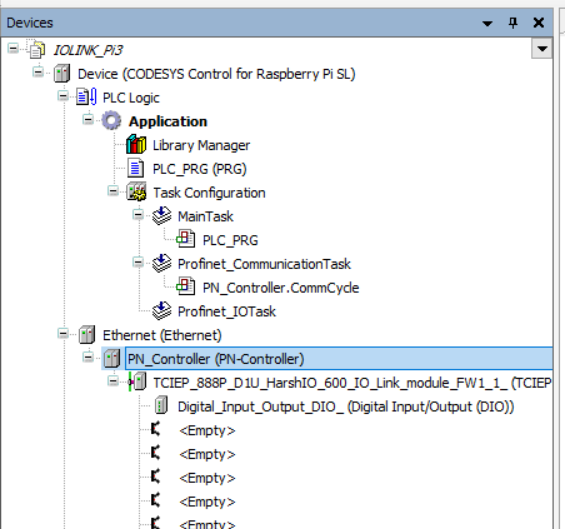Click the Task Configuration icon
Screen dimensions: 565x529
pyautogui.click(x=136, y=192)
